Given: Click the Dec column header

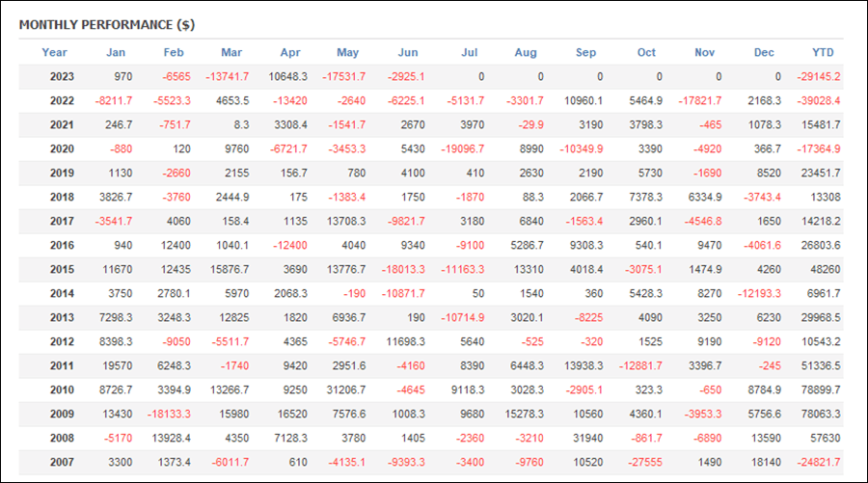Looking at the screenshot, I should coord(764,53).
